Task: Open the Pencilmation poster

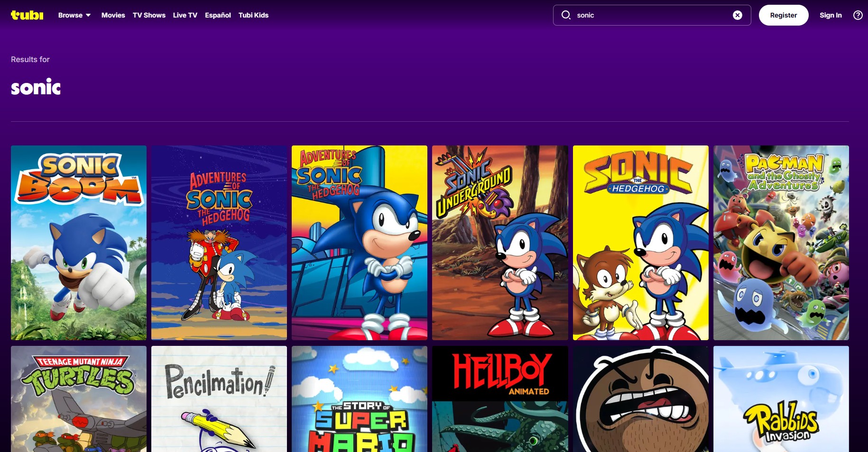Action: coord(219,399)
